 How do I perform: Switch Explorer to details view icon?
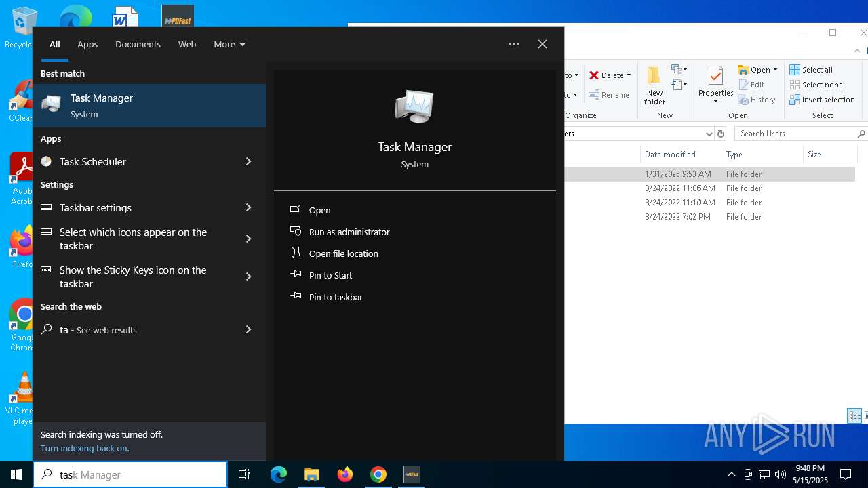pos(854,415)
